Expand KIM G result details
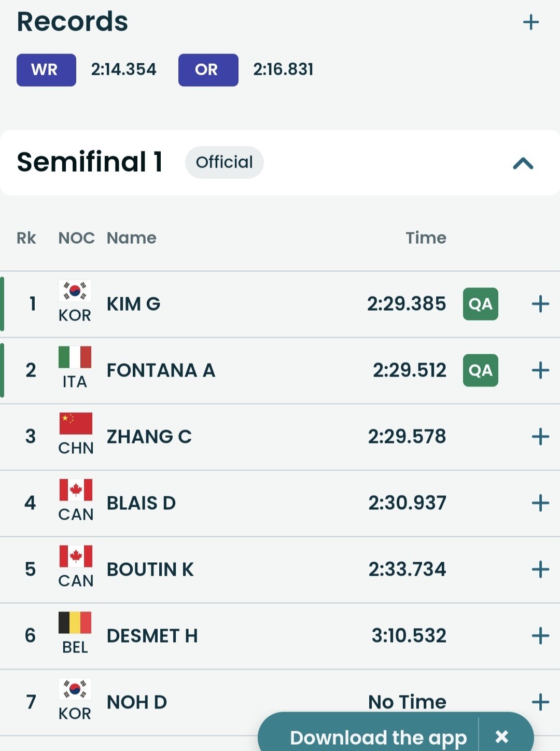Screen dimensions: 560x751 point(540,304)
